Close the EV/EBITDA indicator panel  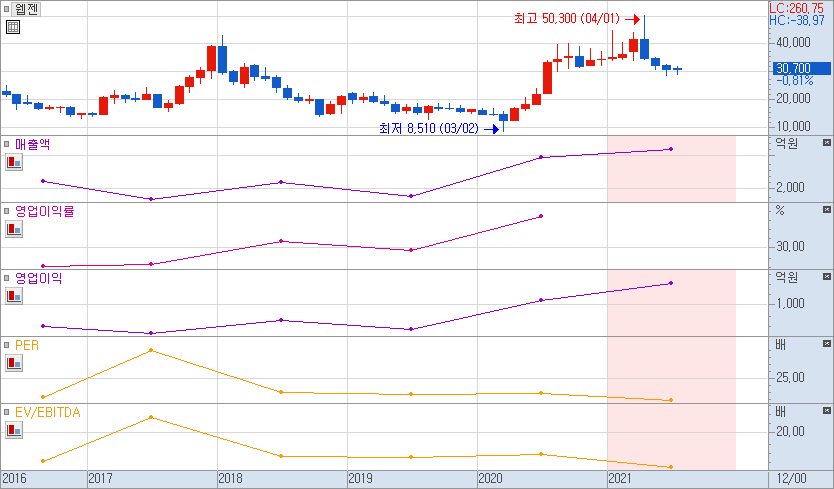tap(827, 411)
